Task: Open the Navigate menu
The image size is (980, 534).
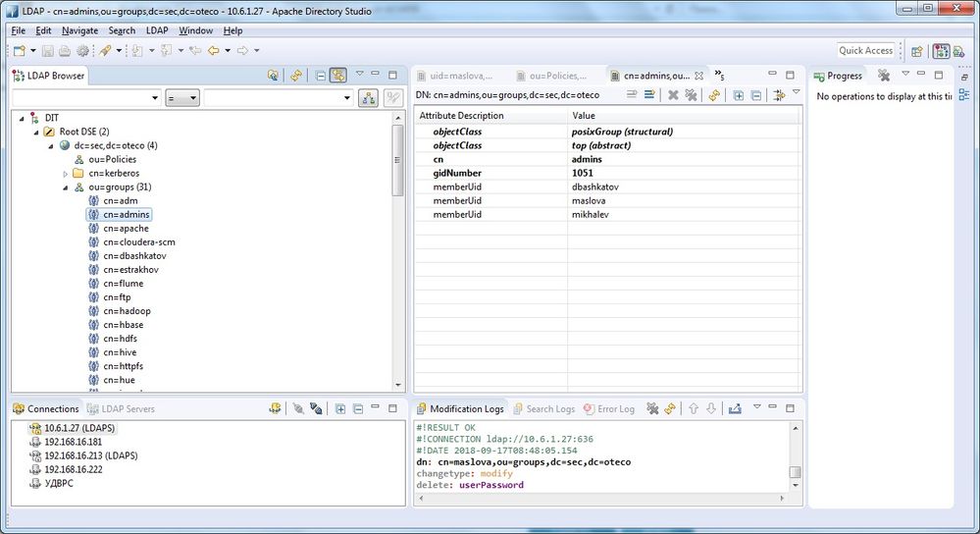Action: [x=79, y=30]
